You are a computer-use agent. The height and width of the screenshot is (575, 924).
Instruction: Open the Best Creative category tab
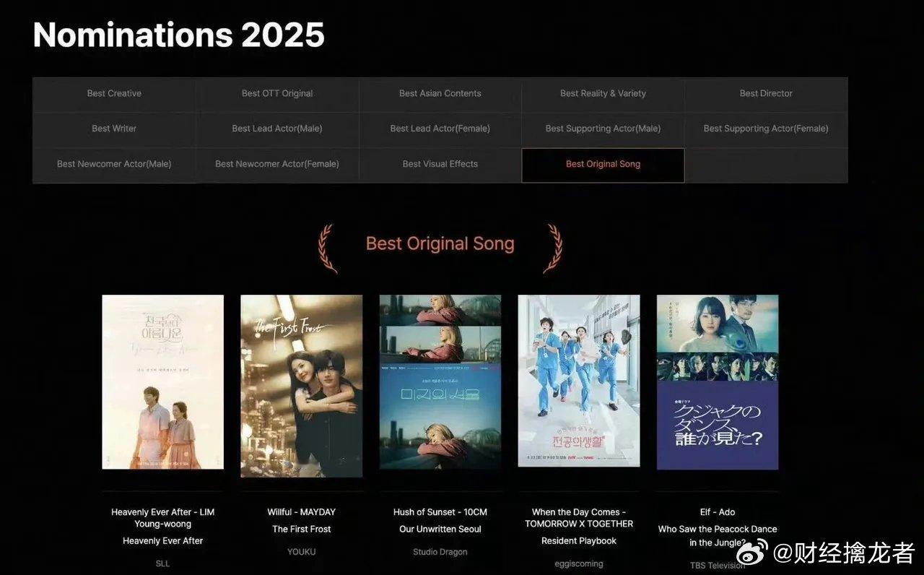[x=114, y=94]
